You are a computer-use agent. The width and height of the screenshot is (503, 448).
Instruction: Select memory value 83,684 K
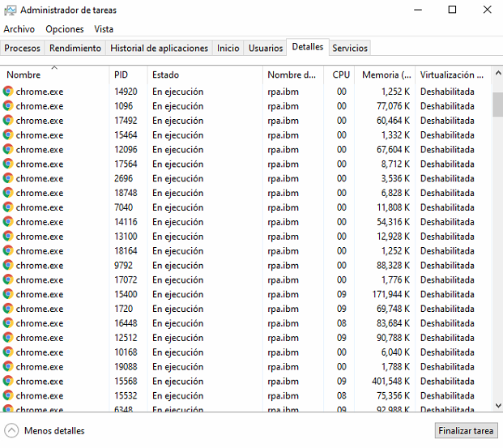pyautogui.click(x=394, y=323)
